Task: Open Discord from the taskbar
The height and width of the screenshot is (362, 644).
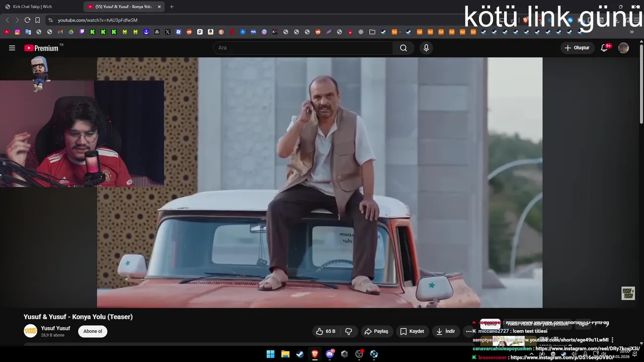Action: (330, 354)
